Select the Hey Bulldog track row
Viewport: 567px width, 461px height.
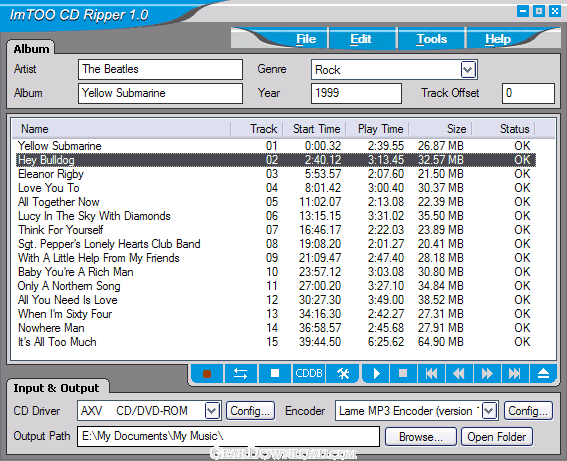click(x=276, y=160)
